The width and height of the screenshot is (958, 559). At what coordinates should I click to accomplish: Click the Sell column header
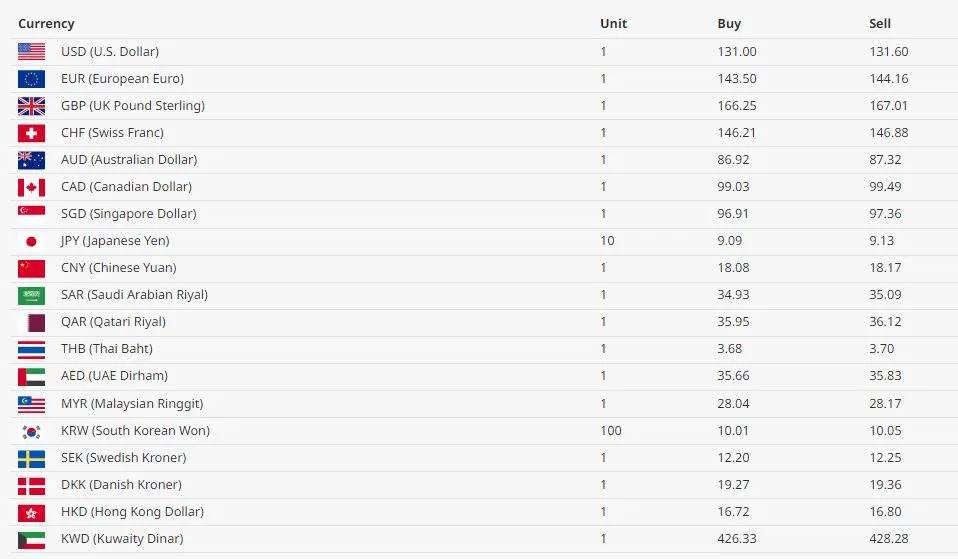880,24
